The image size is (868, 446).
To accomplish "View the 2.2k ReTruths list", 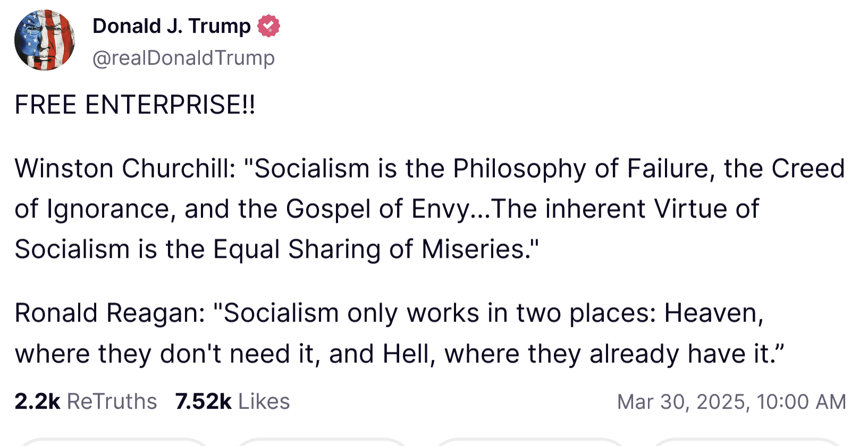I will 86,401.
